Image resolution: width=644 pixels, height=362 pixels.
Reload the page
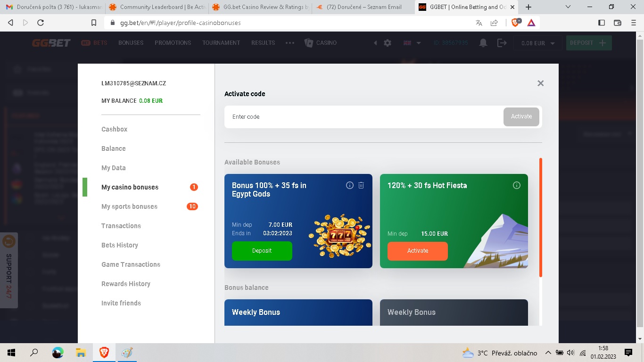click(x=41, y=23)
